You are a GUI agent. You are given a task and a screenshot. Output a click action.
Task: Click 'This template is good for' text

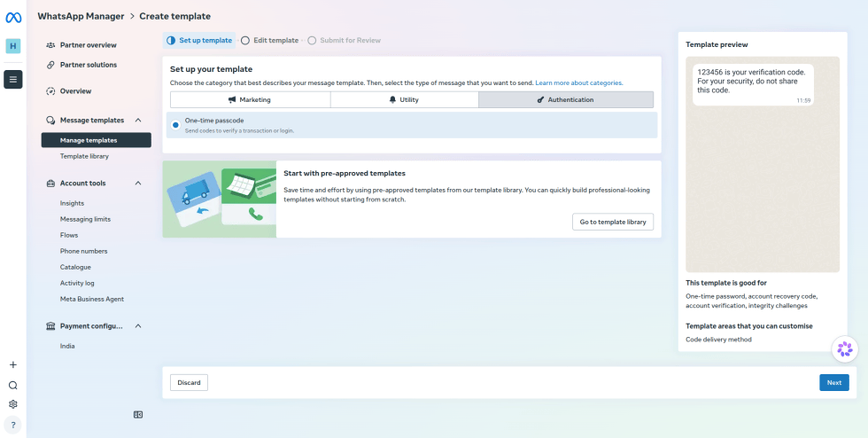(x=725, y=283)
